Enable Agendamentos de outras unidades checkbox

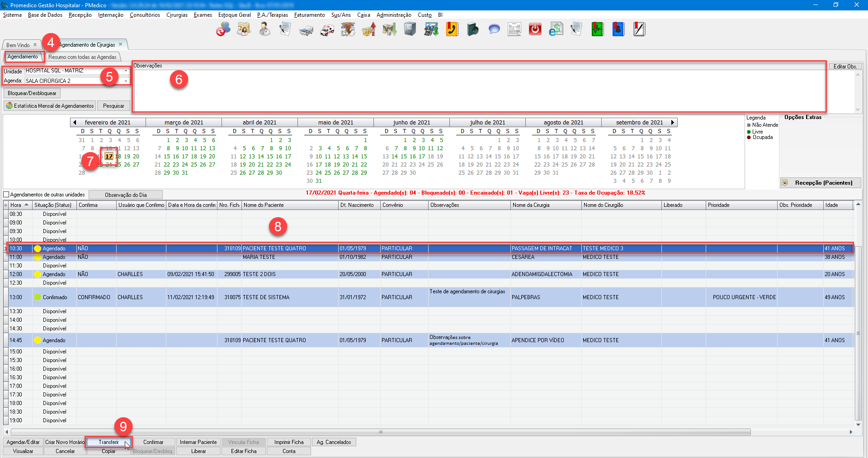coord(6,195)
